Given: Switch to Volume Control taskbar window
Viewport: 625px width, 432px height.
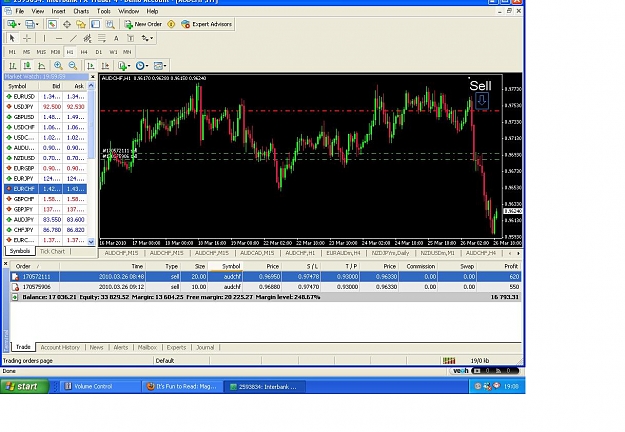Looking at the screenshot, I should (100, 386).
